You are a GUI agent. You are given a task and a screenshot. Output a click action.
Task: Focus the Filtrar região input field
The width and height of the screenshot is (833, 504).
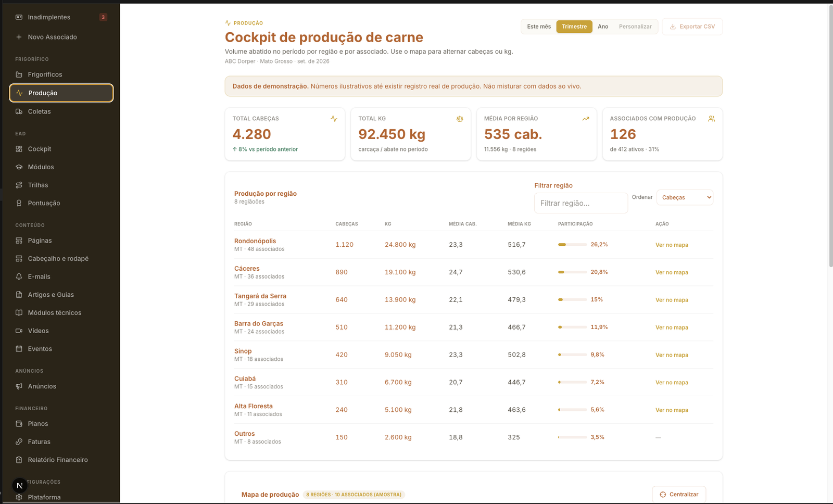pyautogui.click(x=581, y=203)
